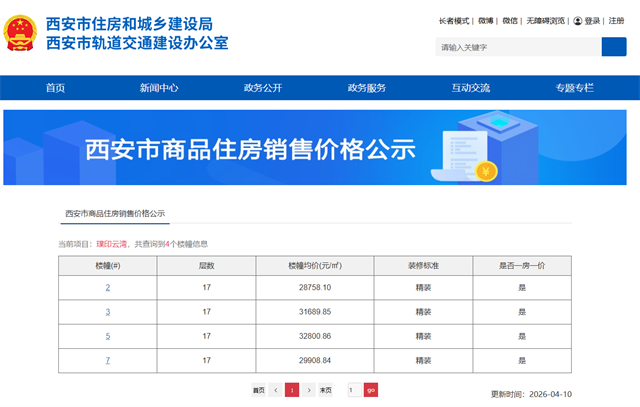The height and width of the screenshot is (407, 640).
Task: Expand the 互动交流 menu
Action: pos(471,88)
